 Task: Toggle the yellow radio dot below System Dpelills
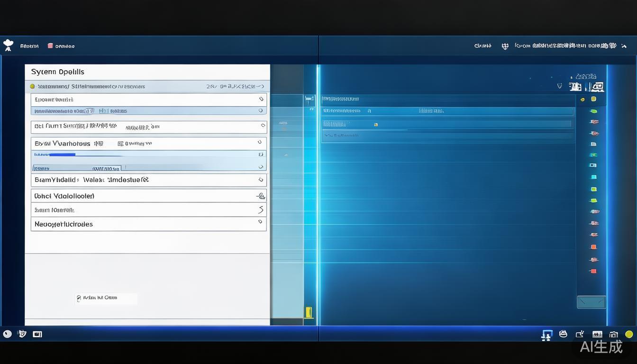point(32,87)
